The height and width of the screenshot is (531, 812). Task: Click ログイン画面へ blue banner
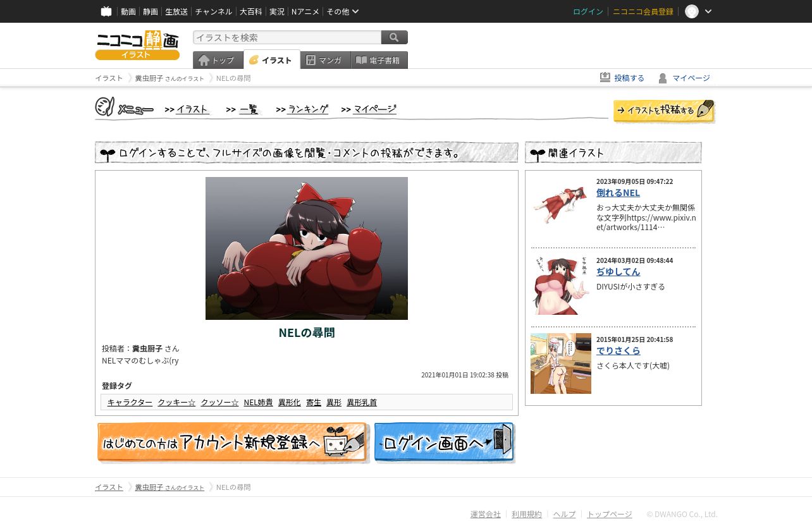(445, 442)
